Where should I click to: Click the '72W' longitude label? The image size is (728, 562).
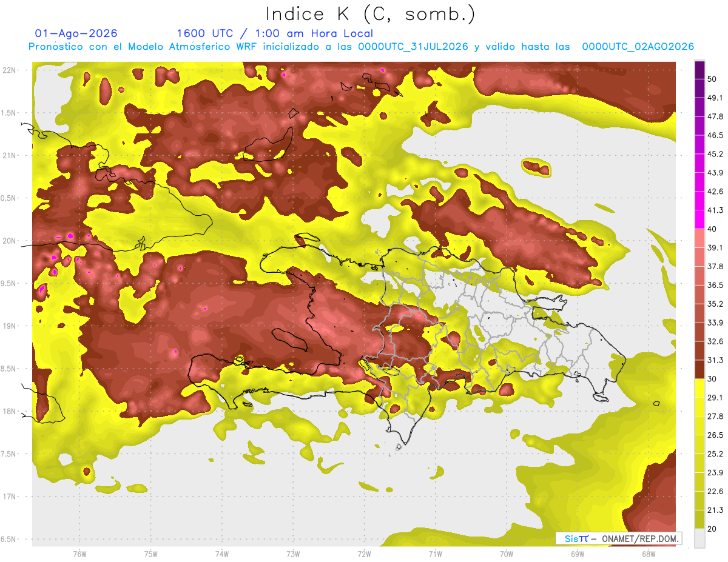coord(364,554)
